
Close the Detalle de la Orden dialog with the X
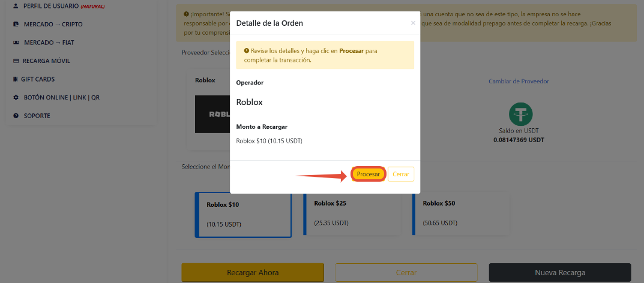(413, 23)
